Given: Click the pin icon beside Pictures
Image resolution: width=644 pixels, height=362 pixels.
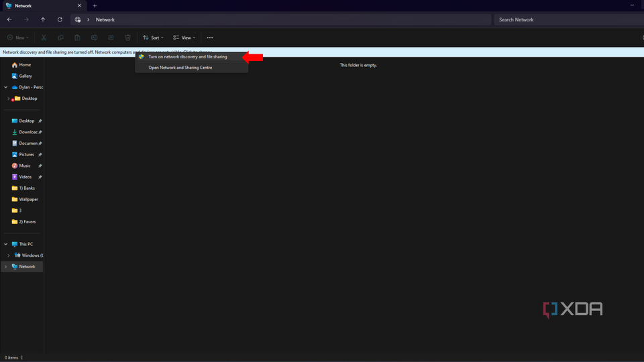Looking at the screenshot, I should (x=40, y=155).
